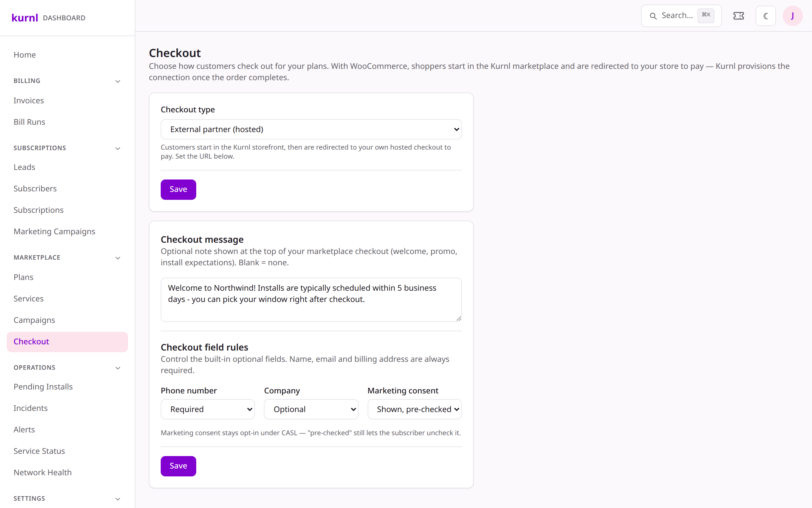The image size is (812, 508).
Task: Click the Search field in the header
Action: [x=681, y=16]
